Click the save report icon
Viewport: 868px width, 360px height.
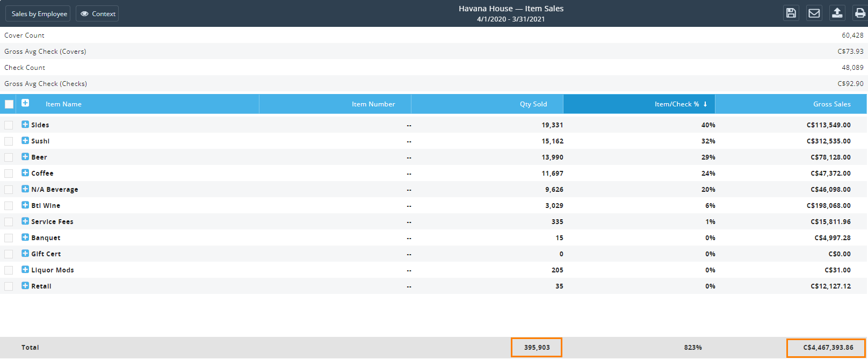coord(791,13)
